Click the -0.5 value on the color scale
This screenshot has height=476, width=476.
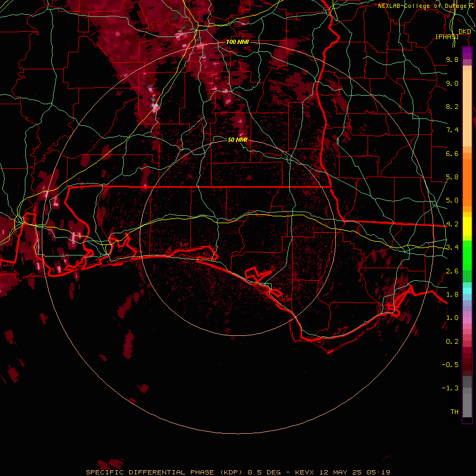(x=450, y=365)
